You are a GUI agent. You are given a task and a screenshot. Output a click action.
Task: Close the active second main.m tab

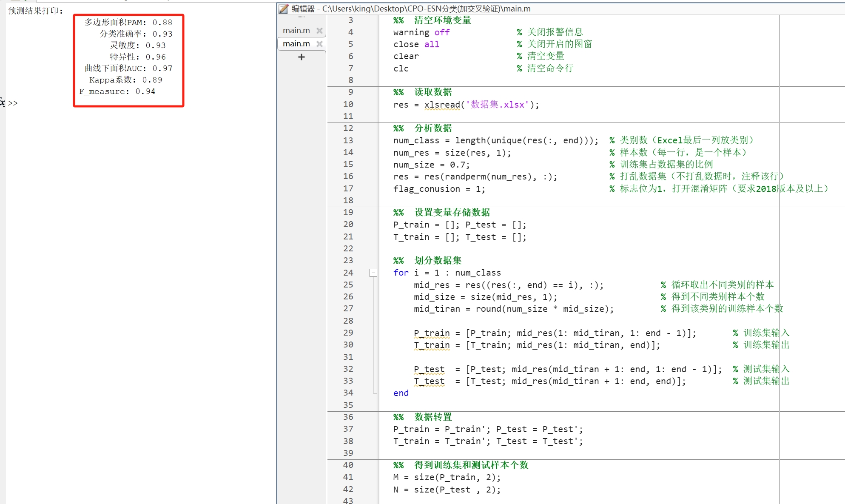319,44
